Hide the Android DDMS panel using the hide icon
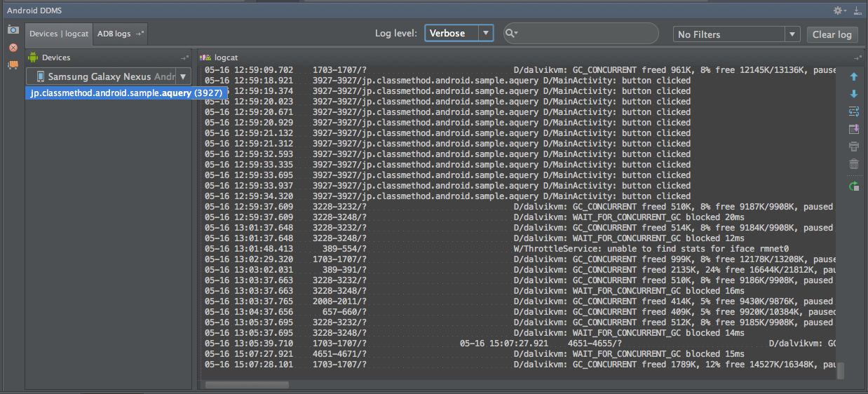Viewport: 868px width, 394px height. tap(858, 11)
